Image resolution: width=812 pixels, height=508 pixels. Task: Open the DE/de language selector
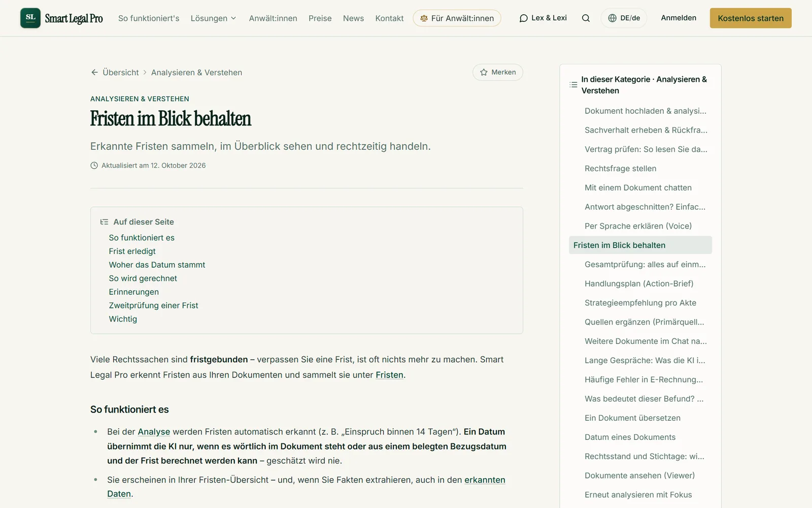pyautogui.click(x=624, y=18)
